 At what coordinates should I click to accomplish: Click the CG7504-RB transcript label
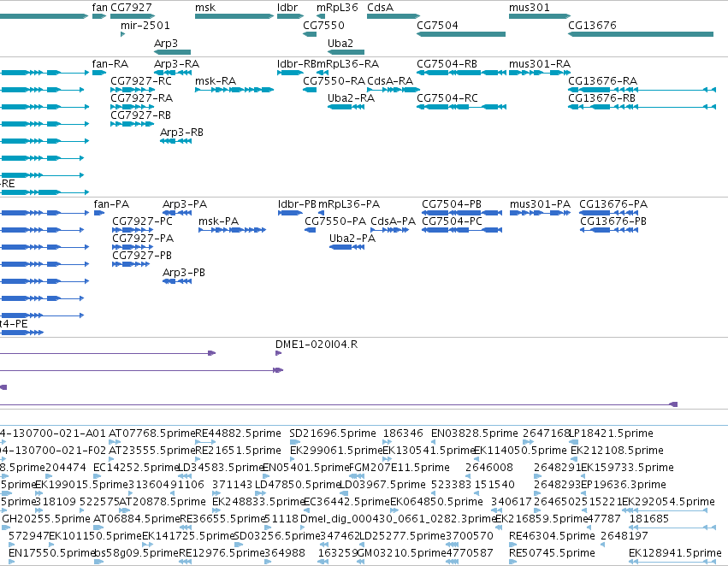point(447,63)
